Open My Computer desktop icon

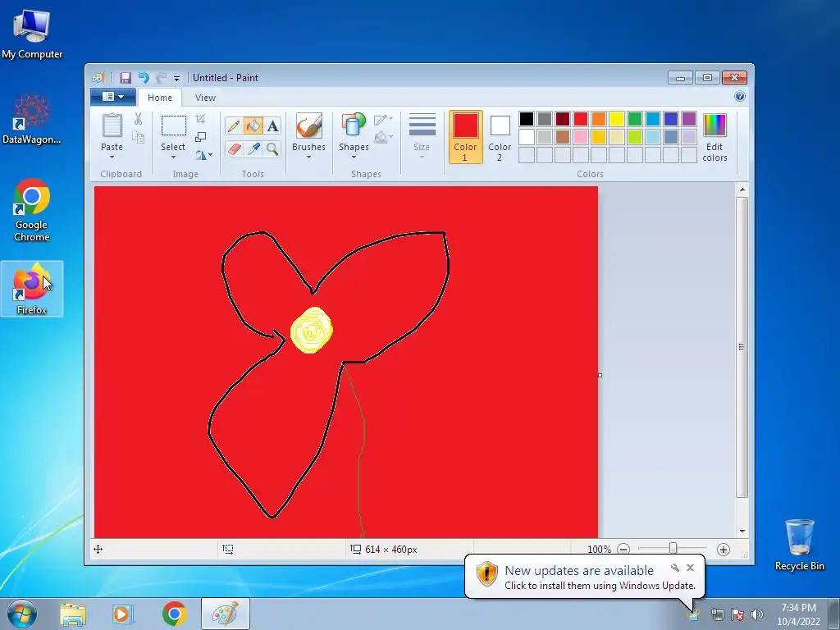pyautogui.click(x=32, y=33)
